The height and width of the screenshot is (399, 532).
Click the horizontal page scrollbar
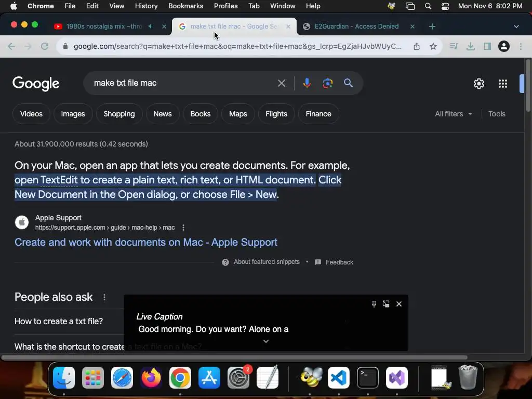click(234, 357)
